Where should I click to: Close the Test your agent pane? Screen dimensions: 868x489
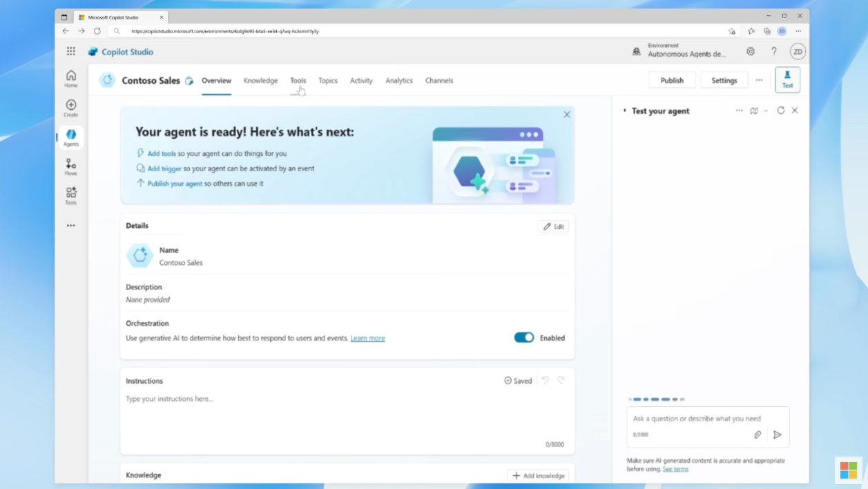(795, 111)
